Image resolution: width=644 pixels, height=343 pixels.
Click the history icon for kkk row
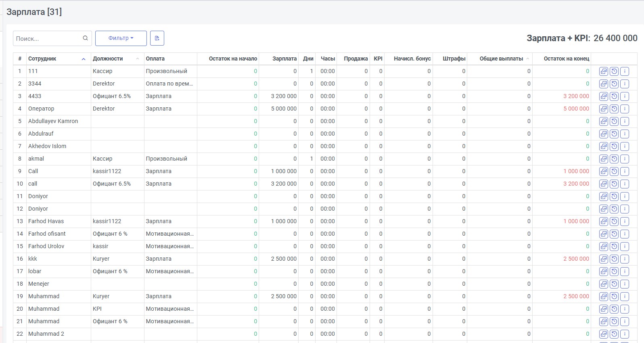[x=614, y=259]
